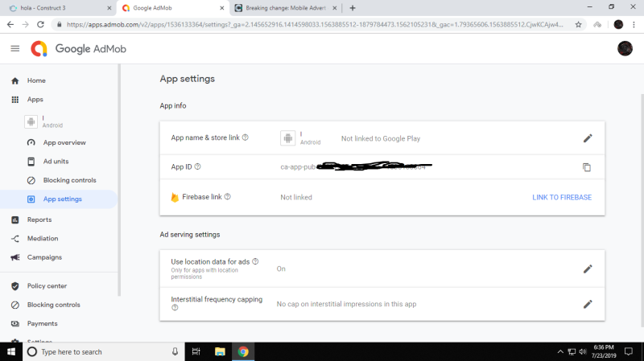Open Payments section
Viewport: 644px width, 361px height.
tap(43, 324)
